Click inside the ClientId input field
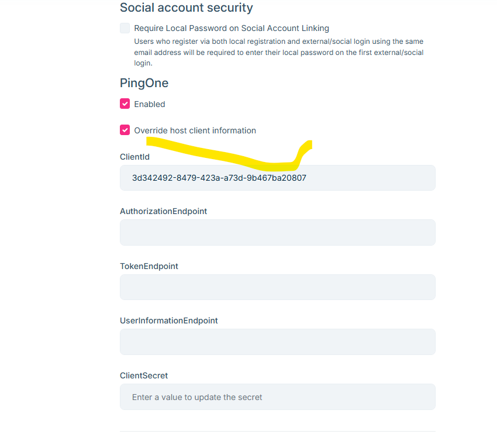Screen dimensions: 497x448 tap(278, 178)
